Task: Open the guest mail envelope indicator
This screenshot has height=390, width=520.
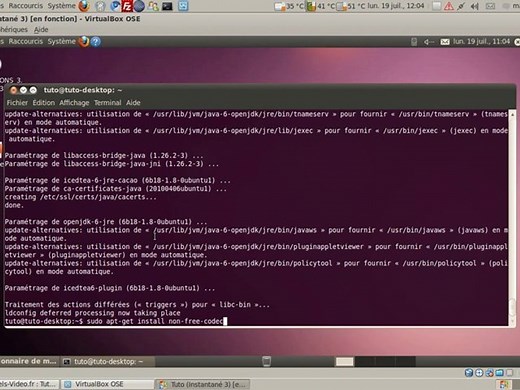Action: (x=445, y=42)
